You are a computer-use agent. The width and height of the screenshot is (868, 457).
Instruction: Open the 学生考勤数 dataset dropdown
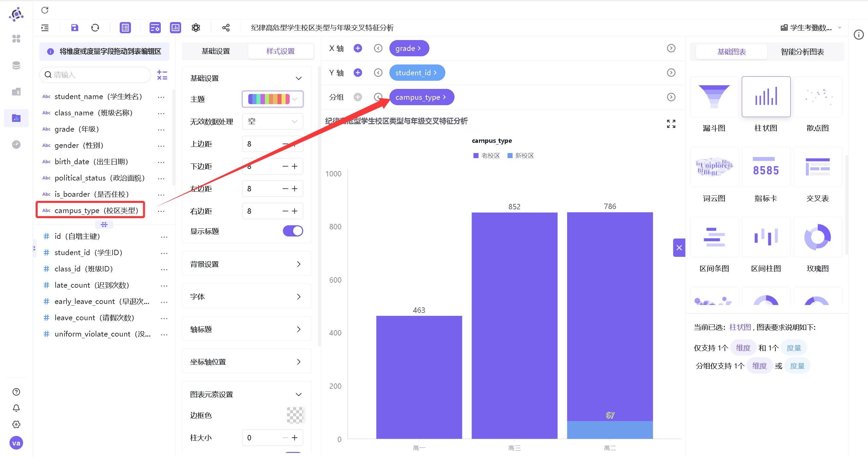click(x=811, y=28)
